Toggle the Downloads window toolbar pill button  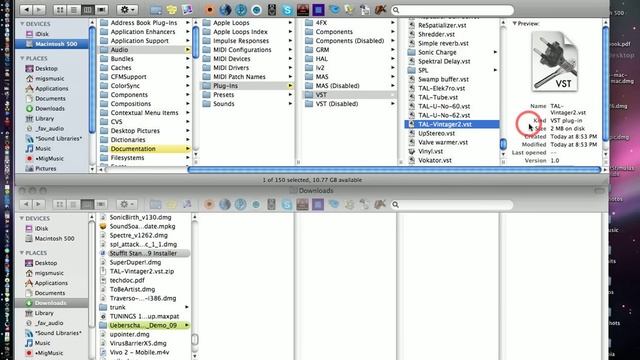point(599,190)
